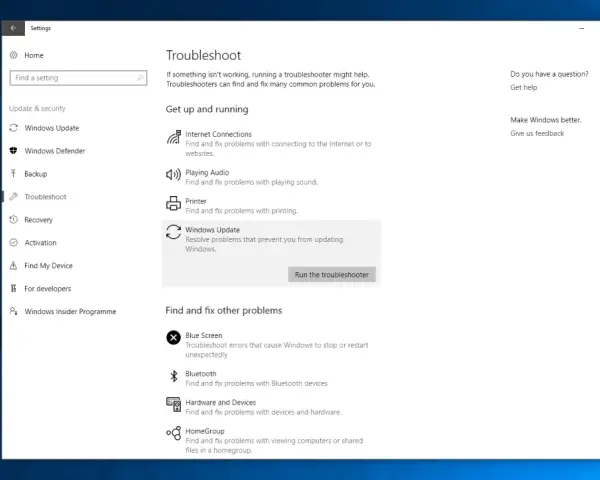
Task: Click the Windows Defender shield icon
Action: pos(13,151)
